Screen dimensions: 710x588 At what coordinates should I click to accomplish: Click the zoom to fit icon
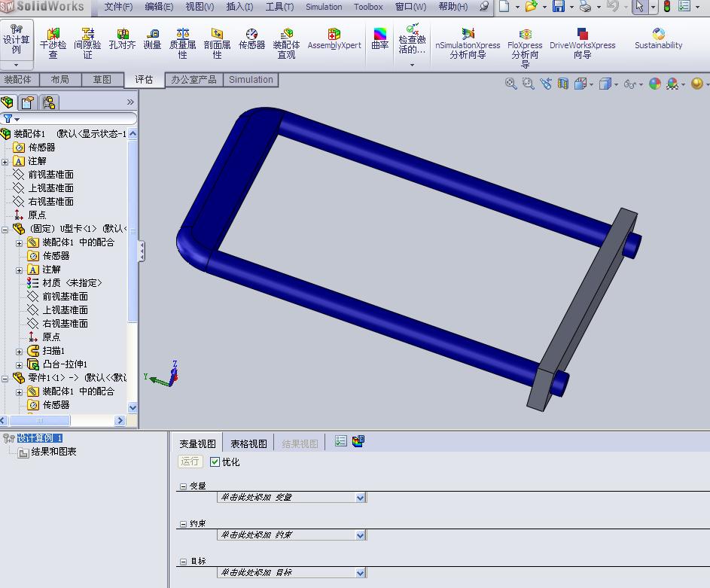pyautogui.click(x=510, y=84)
